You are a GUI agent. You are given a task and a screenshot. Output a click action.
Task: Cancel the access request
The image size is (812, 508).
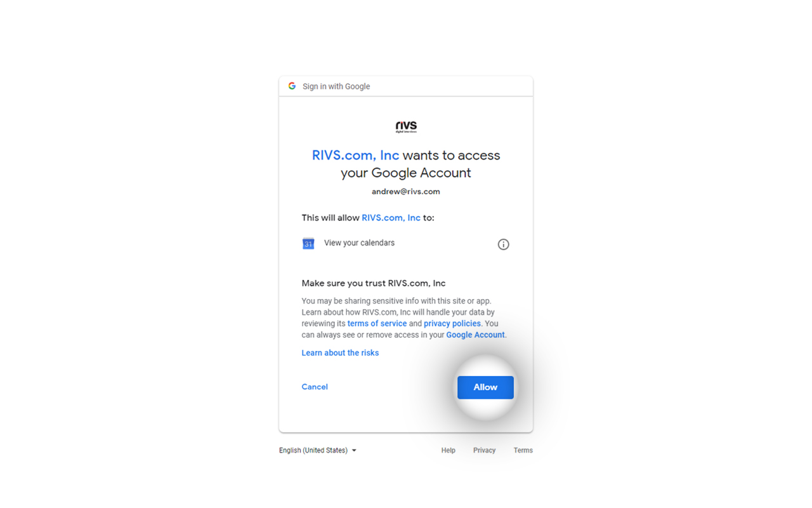(x=315, y=387)
